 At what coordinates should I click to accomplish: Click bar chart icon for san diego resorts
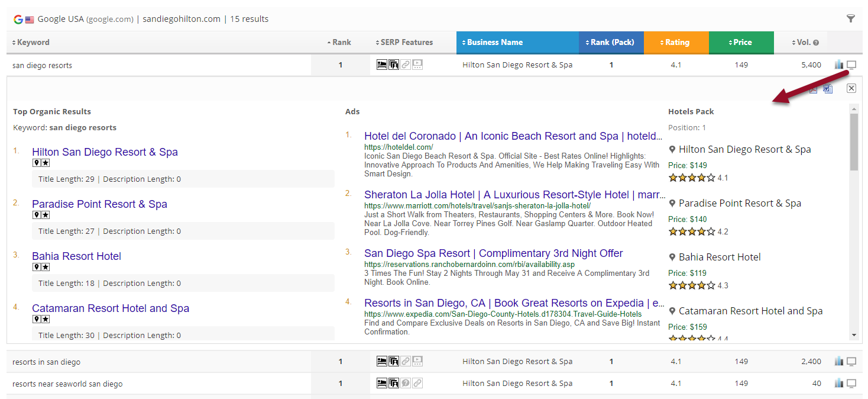(838, 65)
